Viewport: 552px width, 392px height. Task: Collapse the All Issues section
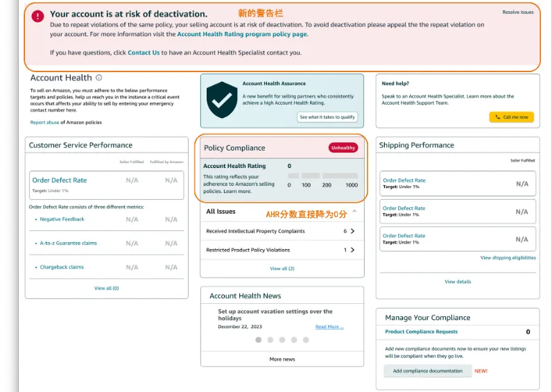(x=354, y=211)
